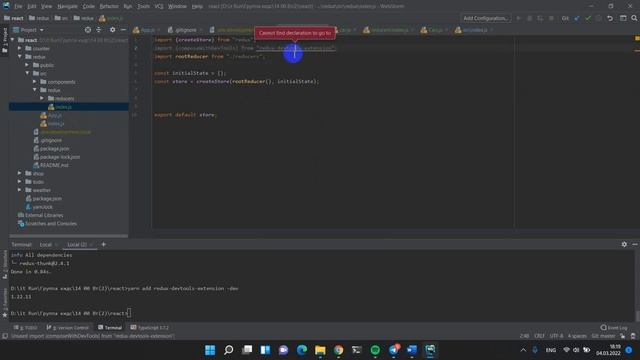640x360 pixels.
Task: Click the status bar tool-window corner icon
Action: tap(5, 336)
